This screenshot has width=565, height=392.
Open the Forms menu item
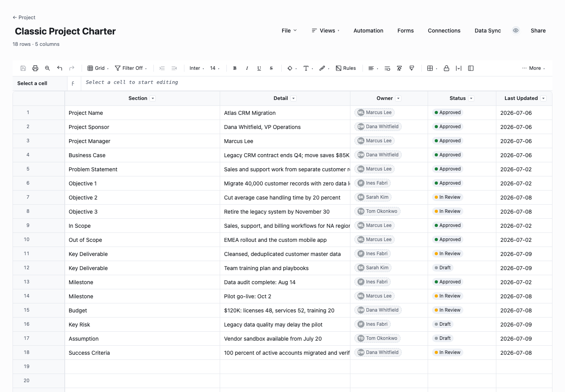click(x=406, y=31)
